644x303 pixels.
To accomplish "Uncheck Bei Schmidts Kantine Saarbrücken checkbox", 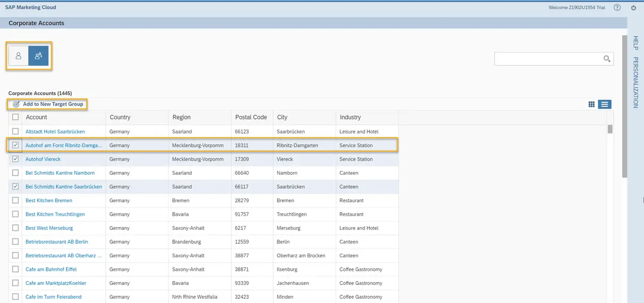I will pyautogui.click(x=16, y=187).
